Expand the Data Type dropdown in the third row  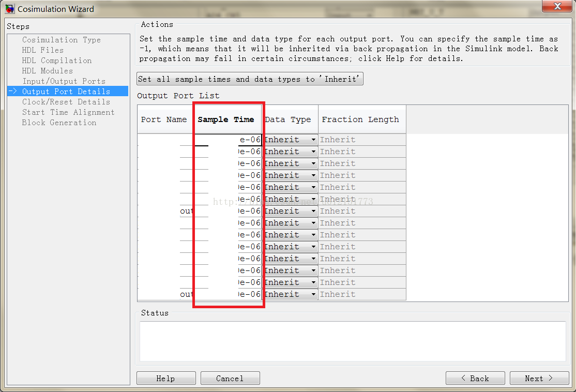(x=290, y=163)
